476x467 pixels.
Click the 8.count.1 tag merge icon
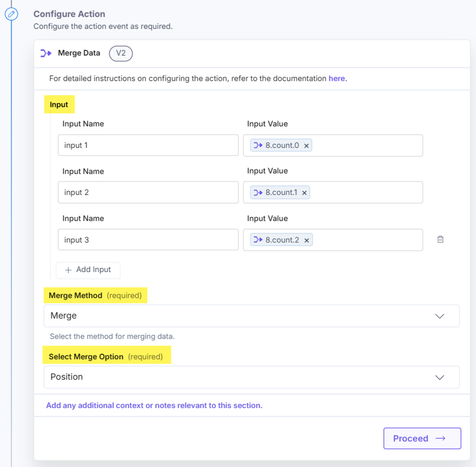[258, 193]
